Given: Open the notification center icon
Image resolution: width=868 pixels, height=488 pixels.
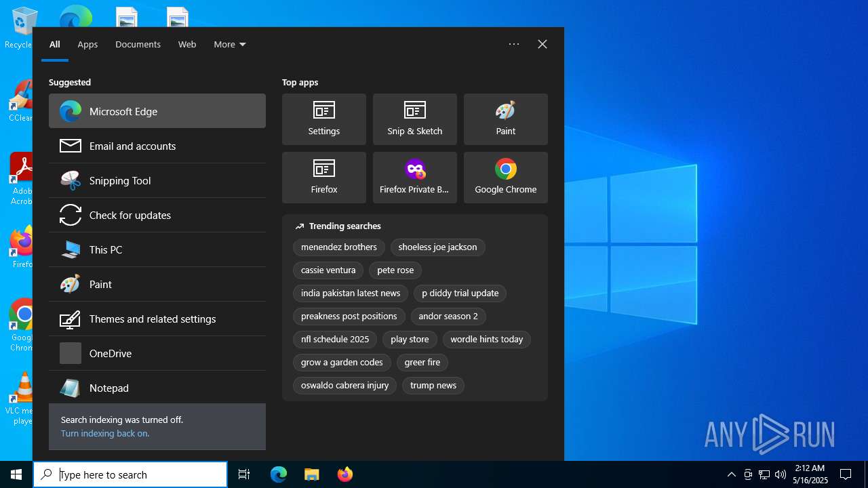Looking at the screenshot, I should 846,474.
